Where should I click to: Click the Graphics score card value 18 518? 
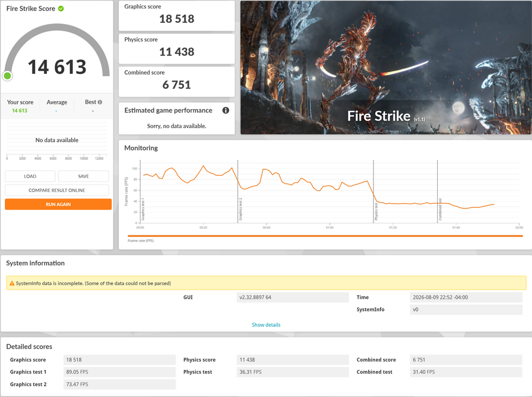point(177,19)
